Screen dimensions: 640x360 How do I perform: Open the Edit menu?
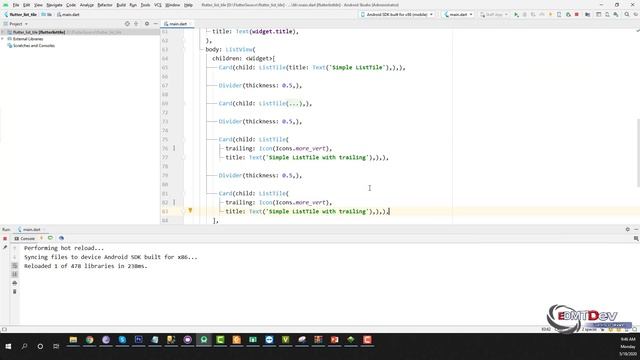[27, 5]
